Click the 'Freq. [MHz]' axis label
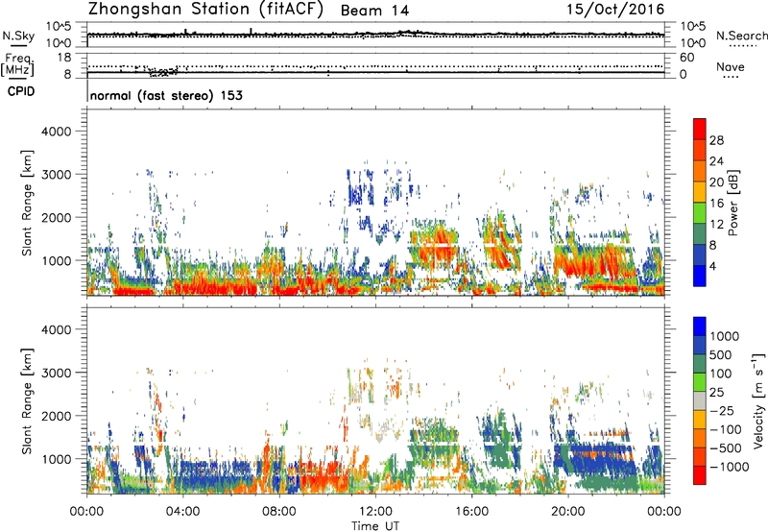 coord(17,64)
